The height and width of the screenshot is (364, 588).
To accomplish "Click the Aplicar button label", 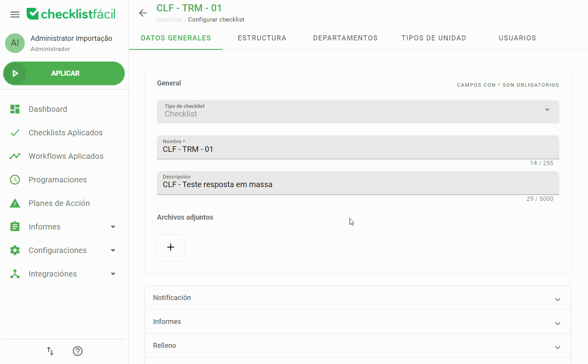I will (66, 73).
